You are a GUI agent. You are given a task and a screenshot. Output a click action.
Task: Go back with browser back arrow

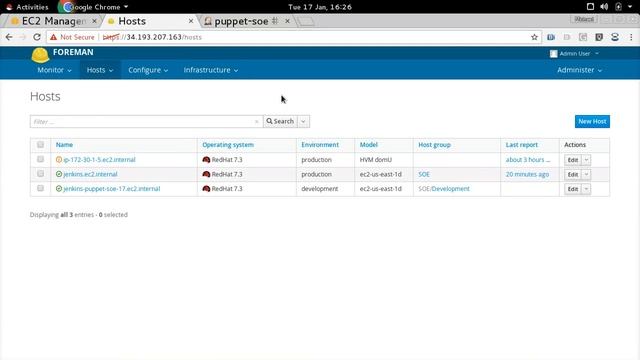9,37
